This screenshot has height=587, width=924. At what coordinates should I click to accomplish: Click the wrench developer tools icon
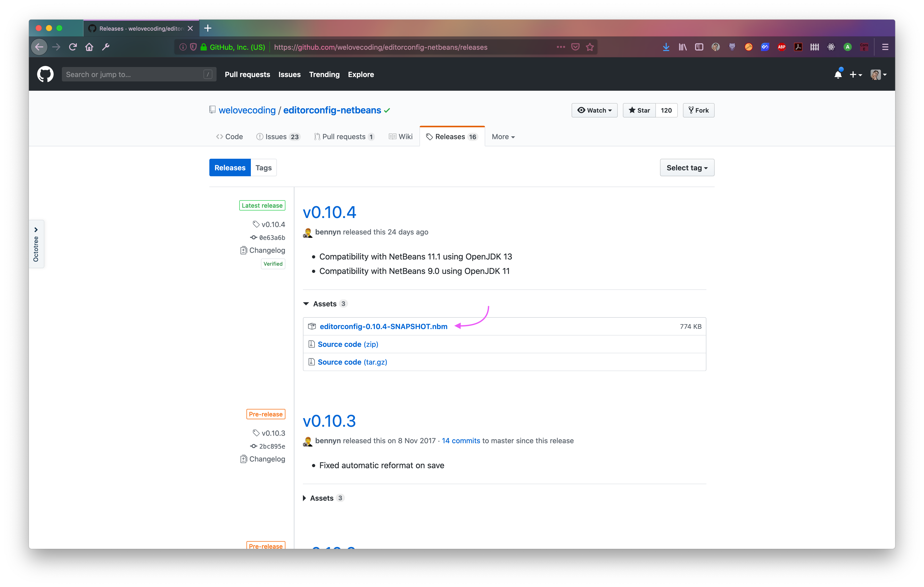[106, 47]
